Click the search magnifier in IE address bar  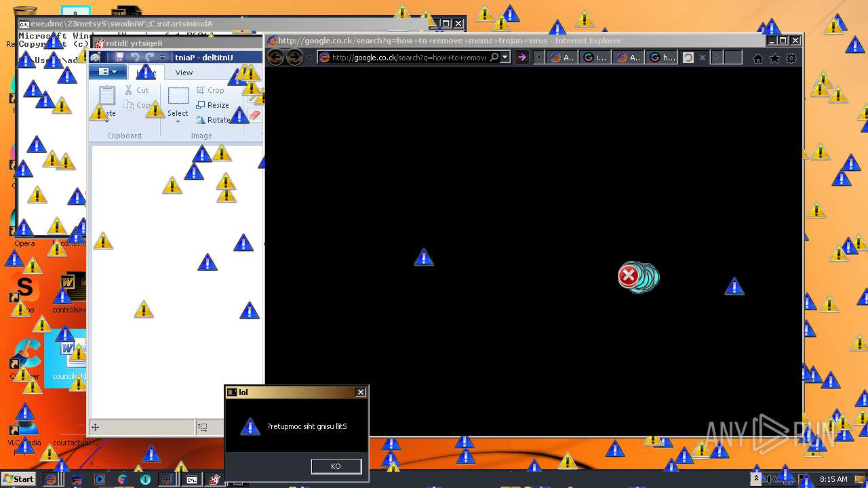click(494, 58)
